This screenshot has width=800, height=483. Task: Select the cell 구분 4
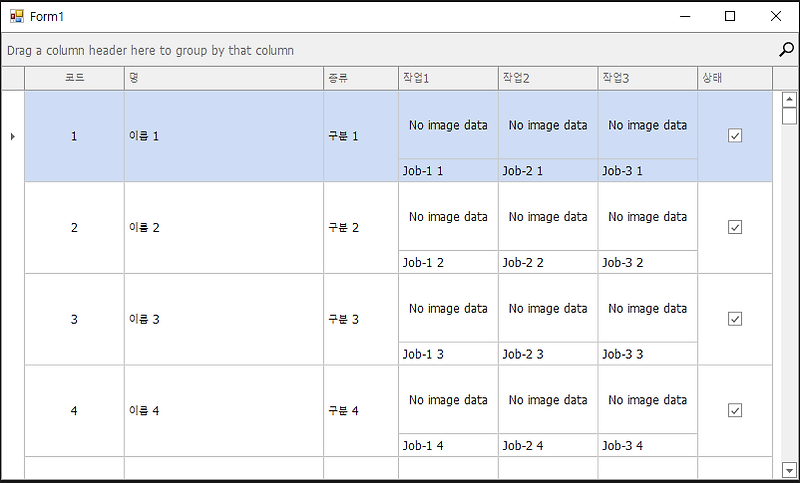361,411
